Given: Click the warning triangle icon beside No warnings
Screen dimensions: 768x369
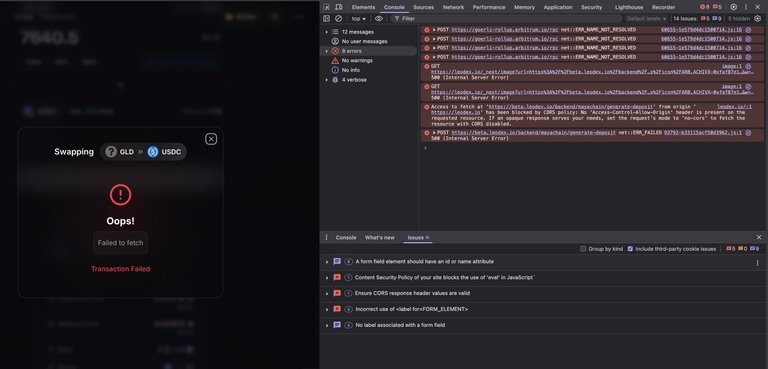Looking at the screenshot, I should coord(335,60).
